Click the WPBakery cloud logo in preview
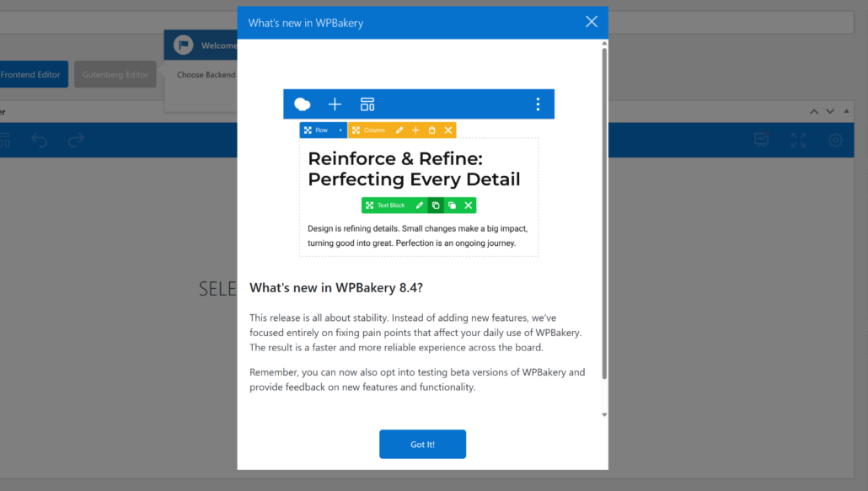The height and width of the screenshot is (491, 868). [x=302, y=104]
